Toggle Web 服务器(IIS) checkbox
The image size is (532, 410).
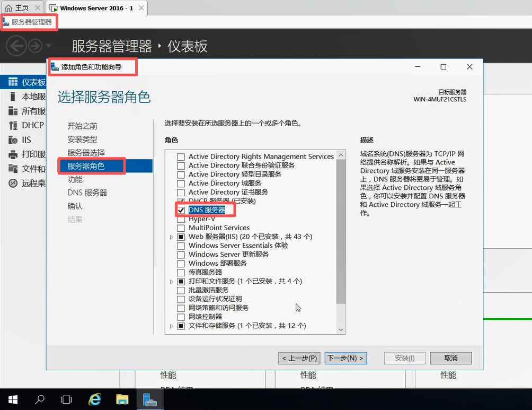click(181, 237)
